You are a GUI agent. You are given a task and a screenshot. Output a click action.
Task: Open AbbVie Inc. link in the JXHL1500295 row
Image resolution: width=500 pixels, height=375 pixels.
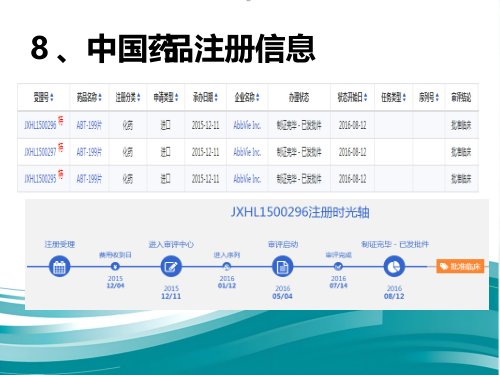tap(247, 179)
